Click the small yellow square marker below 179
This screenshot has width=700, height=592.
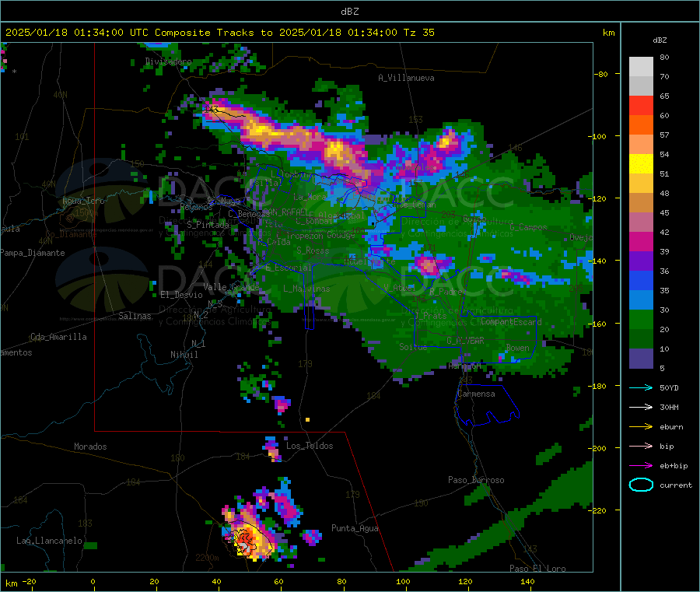307,419
